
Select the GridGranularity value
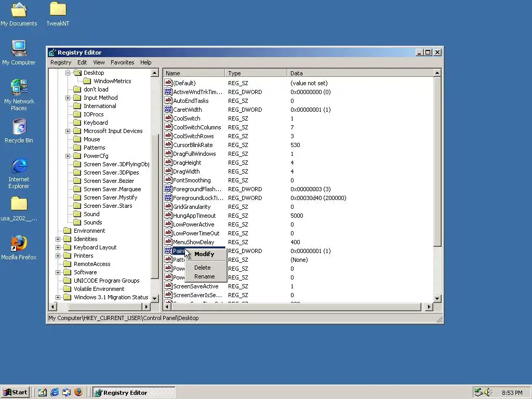192,207
